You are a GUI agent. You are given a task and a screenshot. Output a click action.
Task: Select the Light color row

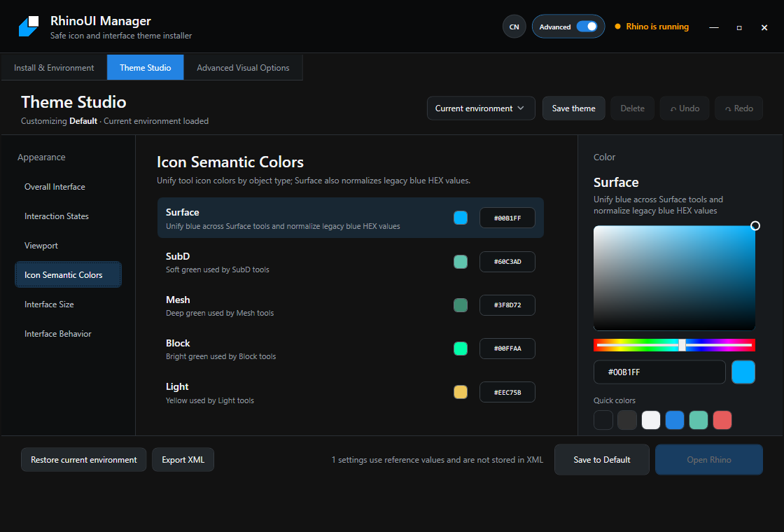coord(351,392)
